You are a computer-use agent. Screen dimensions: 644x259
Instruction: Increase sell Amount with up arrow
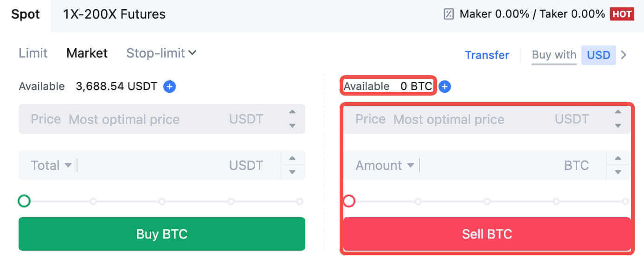tap(618, 158)
